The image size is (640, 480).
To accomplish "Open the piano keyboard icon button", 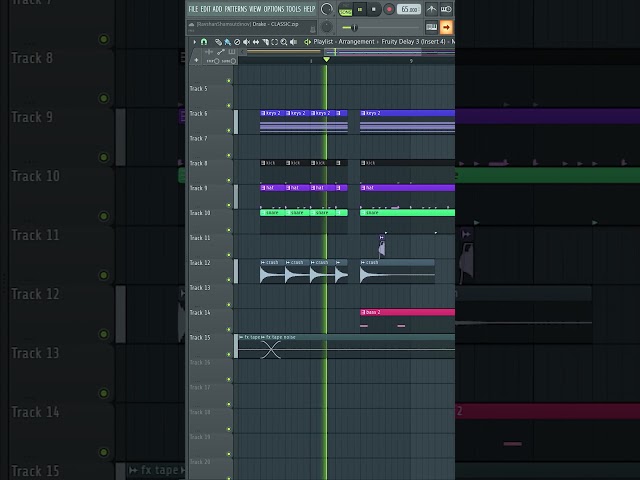I will [x=431, y=27].
